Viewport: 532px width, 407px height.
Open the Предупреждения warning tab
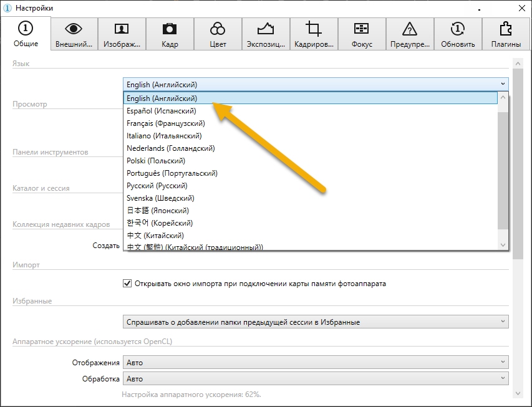click(410, 34)
